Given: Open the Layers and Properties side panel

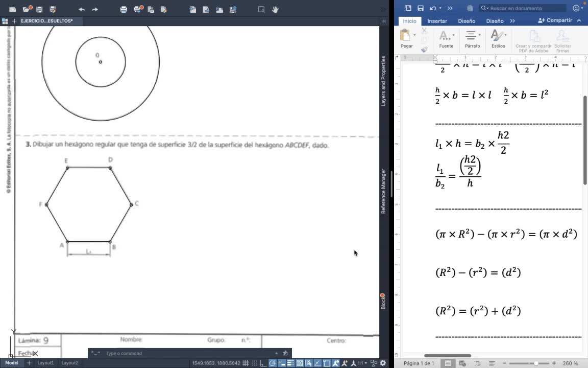Looking at the screenshot, I should click(383, 81).
